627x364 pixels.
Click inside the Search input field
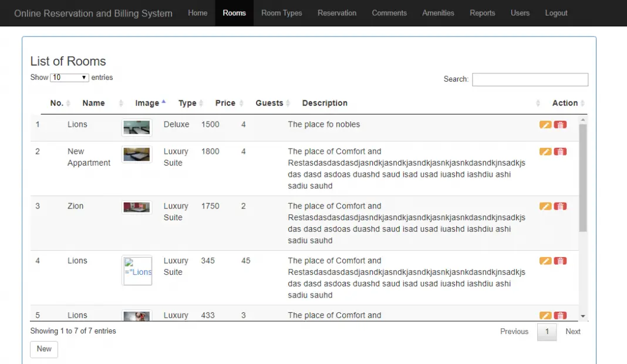coord(530,79)
